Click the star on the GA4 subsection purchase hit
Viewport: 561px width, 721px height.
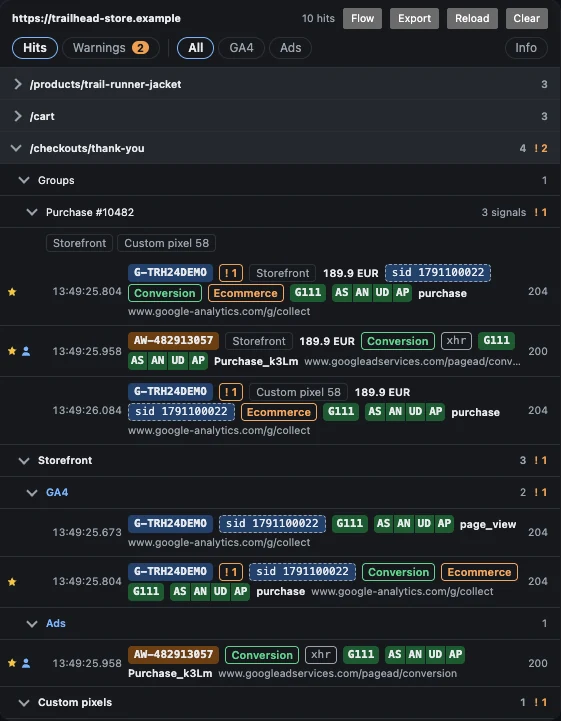[12, 582]
